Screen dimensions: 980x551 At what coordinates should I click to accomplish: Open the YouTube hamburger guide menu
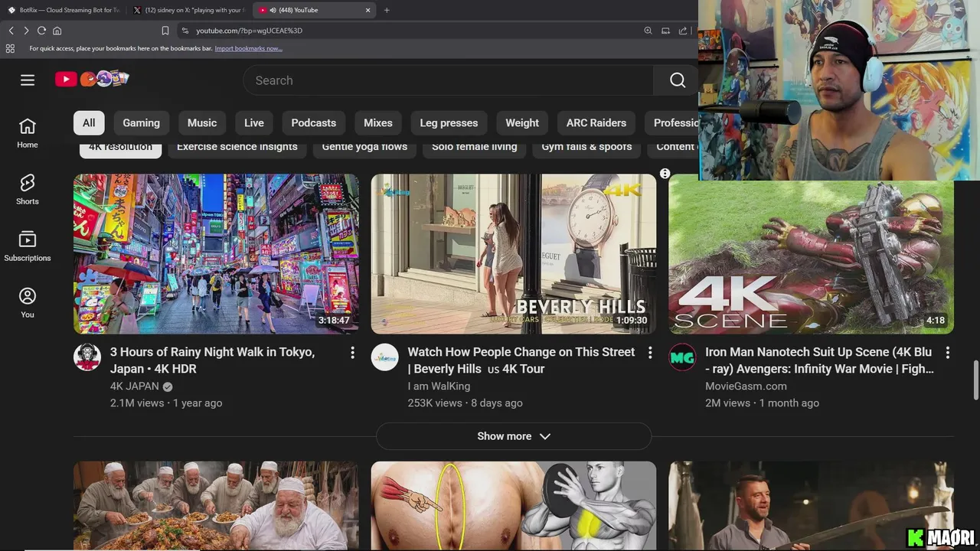pyautogui.click(x=28, y=80)
